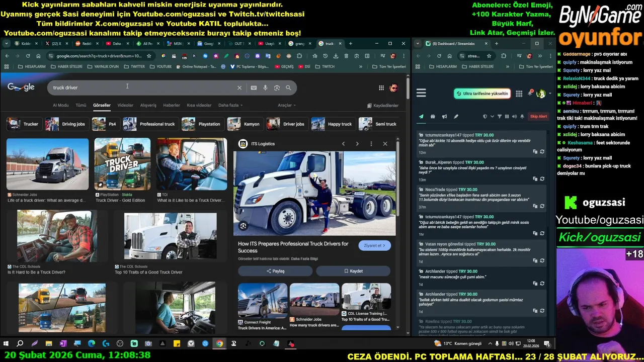Image resolution: width=644 pixels, height=362 pixels.
Task: Start Google voice search microphone
Action: [265, 87]
